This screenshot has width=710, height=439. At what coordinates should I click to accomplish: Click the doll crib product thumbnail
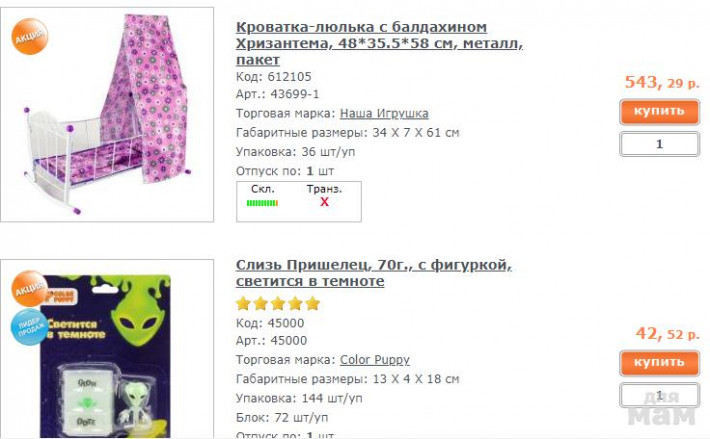click(107, 115)
